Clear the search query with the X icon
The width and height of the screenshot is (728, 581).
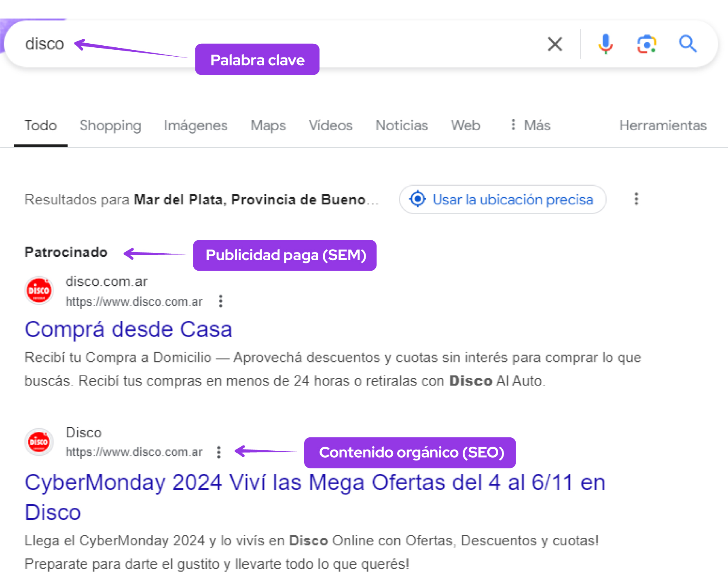(555, 44)
